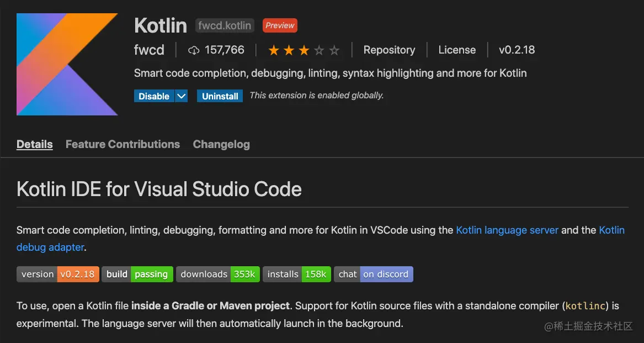Viewport: 644px width, 343px height.
Task: Follow the Kotlin debug adapter link
Action: pyautogui.click(x=51, y=247)
